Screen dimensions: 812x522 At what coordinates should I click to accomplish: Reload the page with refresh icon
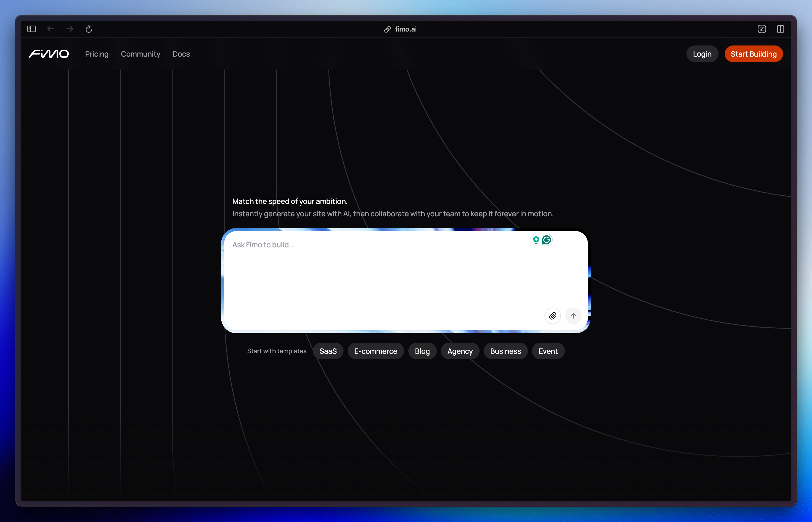click(89, 29)
